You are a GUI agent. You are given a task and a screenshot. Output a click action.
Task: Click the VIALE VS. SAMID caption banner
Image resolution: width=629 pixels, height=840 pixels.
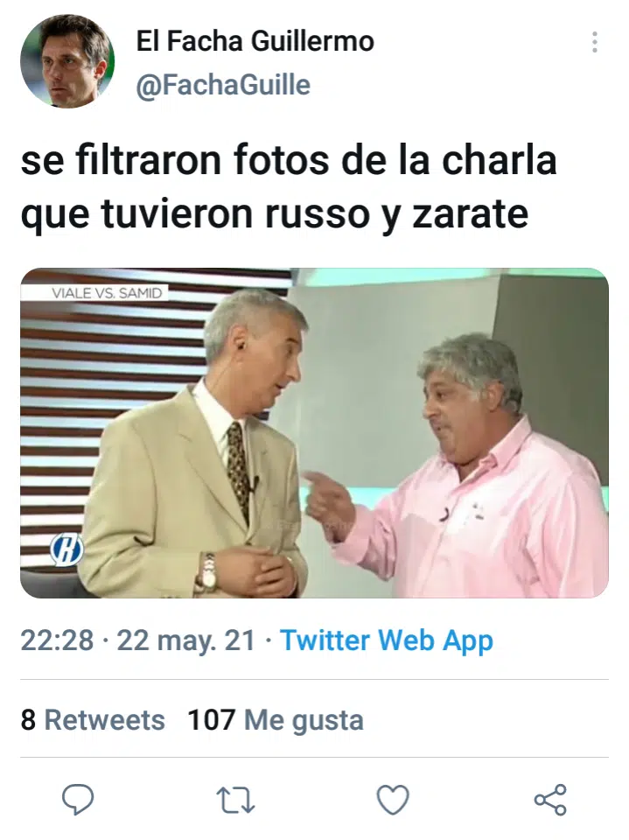pos(106,293)
